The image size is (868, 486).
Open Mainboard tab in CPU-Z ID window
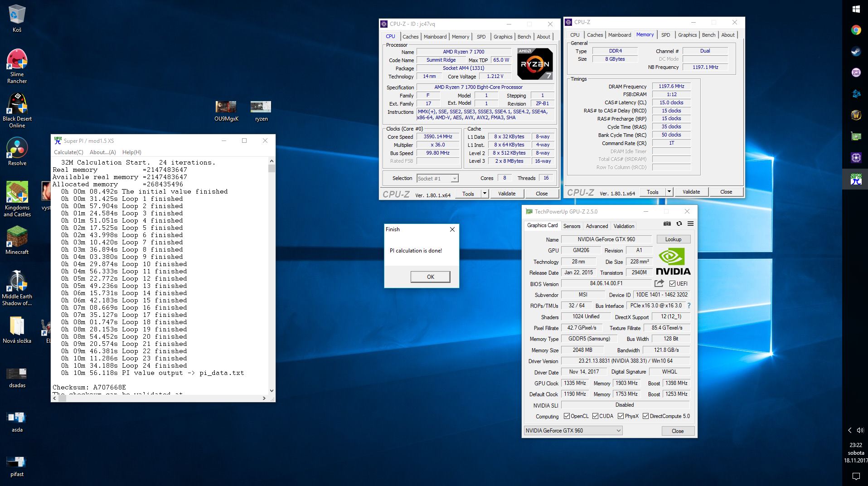[435, 37]
